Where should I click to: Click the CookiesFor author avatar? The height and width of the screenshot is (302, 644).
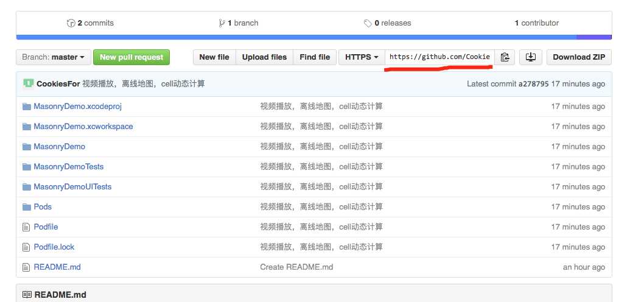point(29,83)
